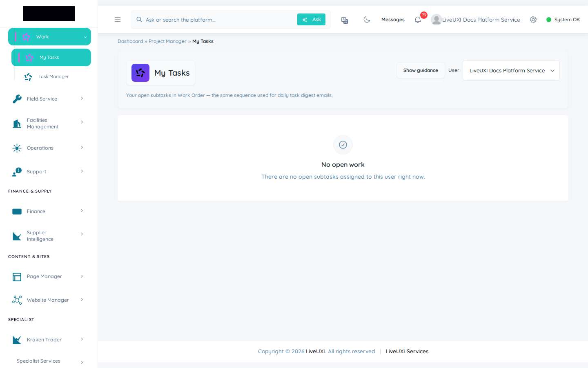Screen dimensions: 588x368
Task: Click the Ask button
Action: tap(311, 20)
